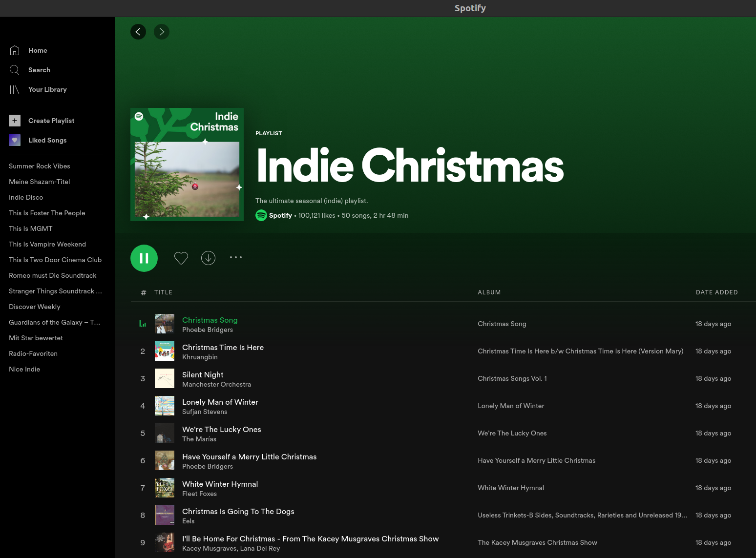Open the Summer Rock Vibes playlist
This screenshot has height=558, width=756.
point(40,166)
